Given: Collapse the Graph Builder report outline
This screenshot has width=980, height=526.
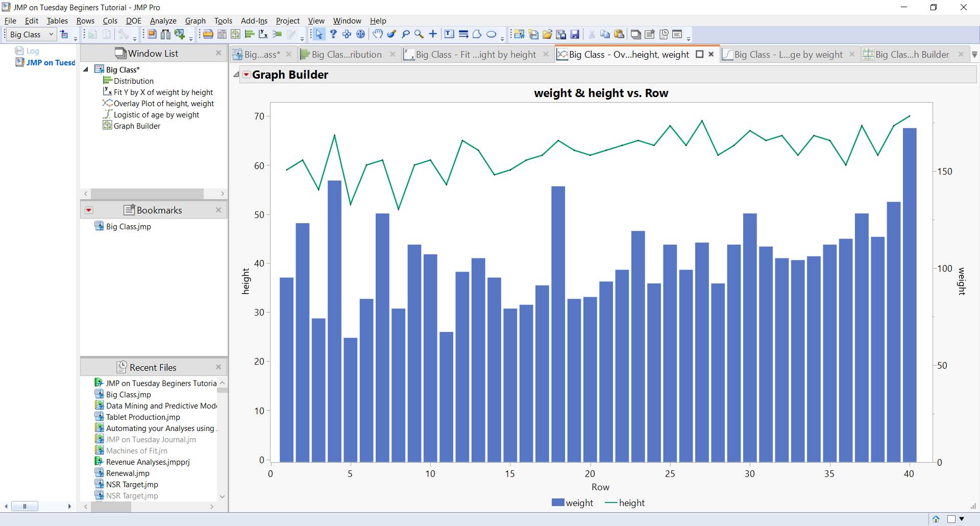Looking at the screenshot, I should (x=236, y=74).
